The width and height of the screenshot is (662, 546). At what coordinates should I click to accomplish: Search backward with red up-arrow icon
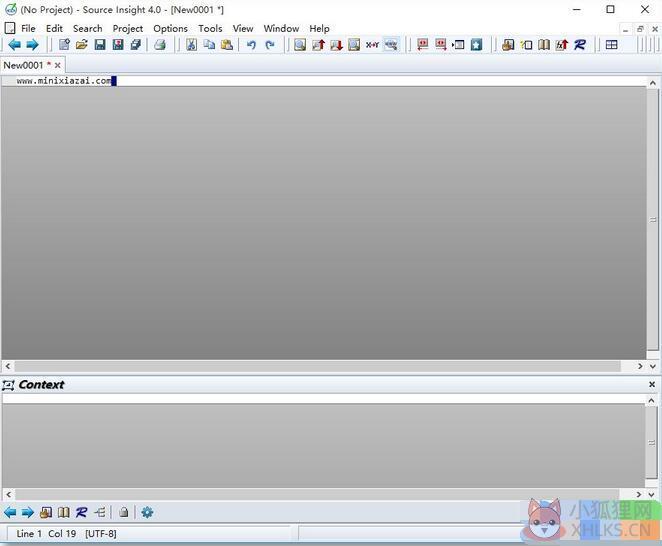pos(318,44)
